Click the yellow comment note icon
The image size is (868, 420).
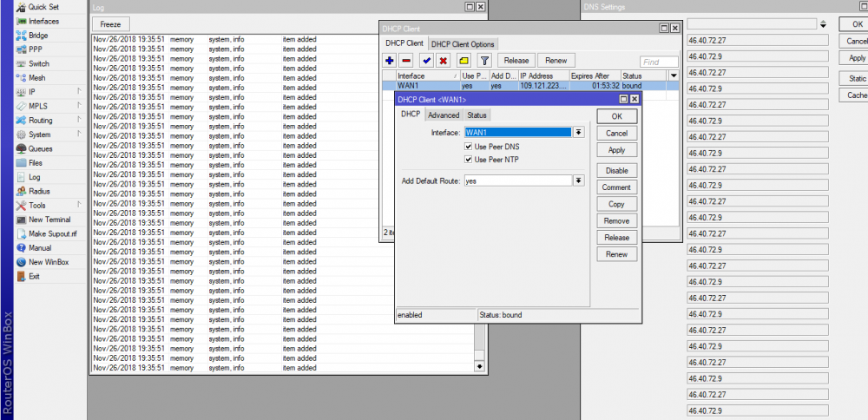[x=464, y=61]
